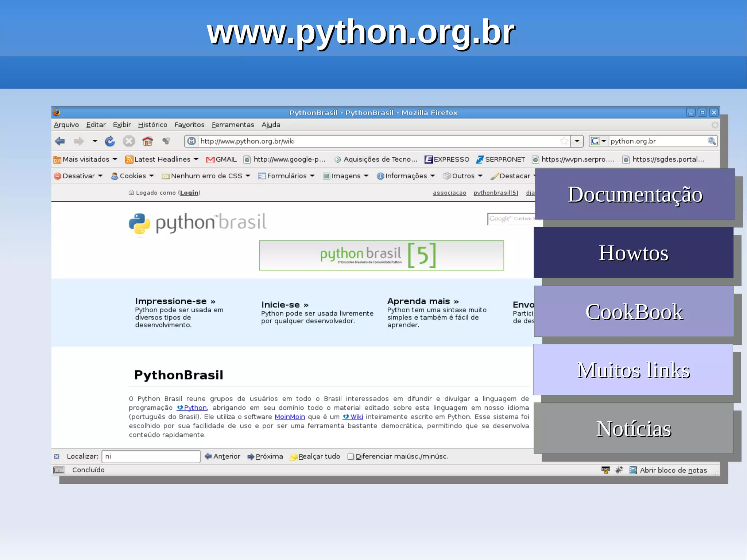
Task: Expand the Cookies toolbar menu
Action: click(132, 176)
